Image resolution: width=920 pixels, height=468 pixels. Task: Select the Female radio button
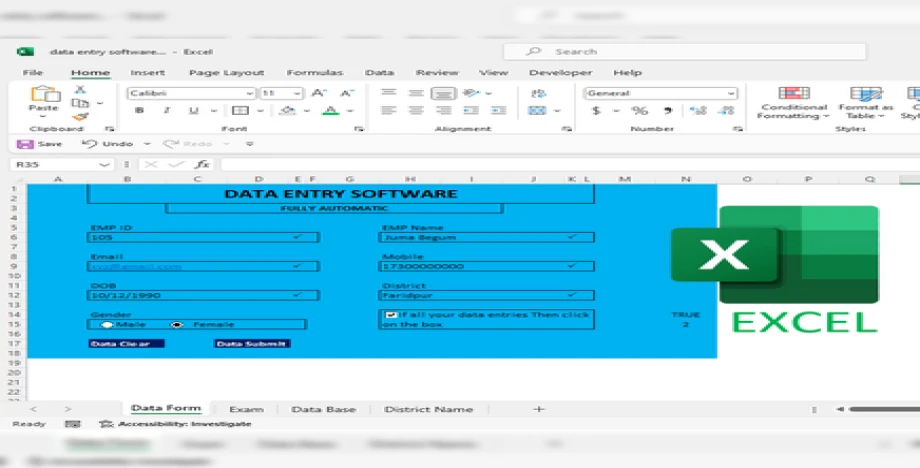coord(177,324)
